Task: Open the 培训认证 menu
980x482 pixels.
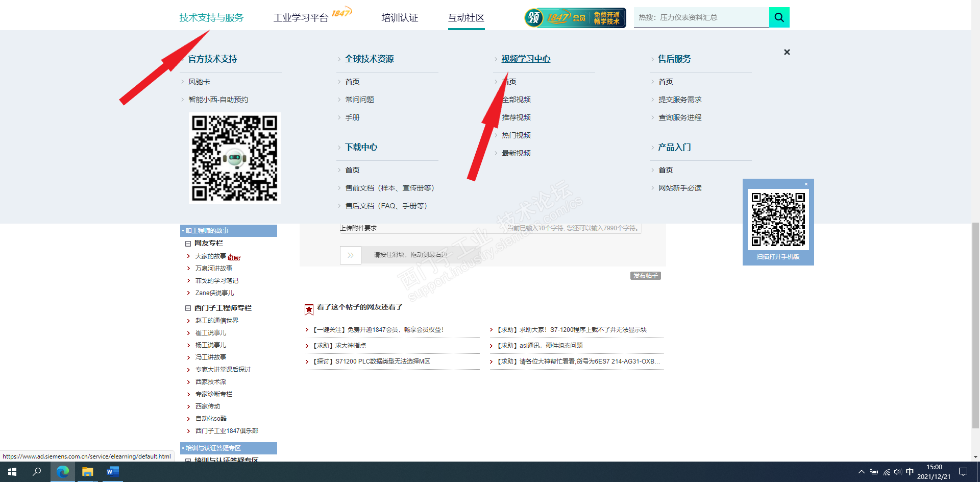Action: coord(400,18)
